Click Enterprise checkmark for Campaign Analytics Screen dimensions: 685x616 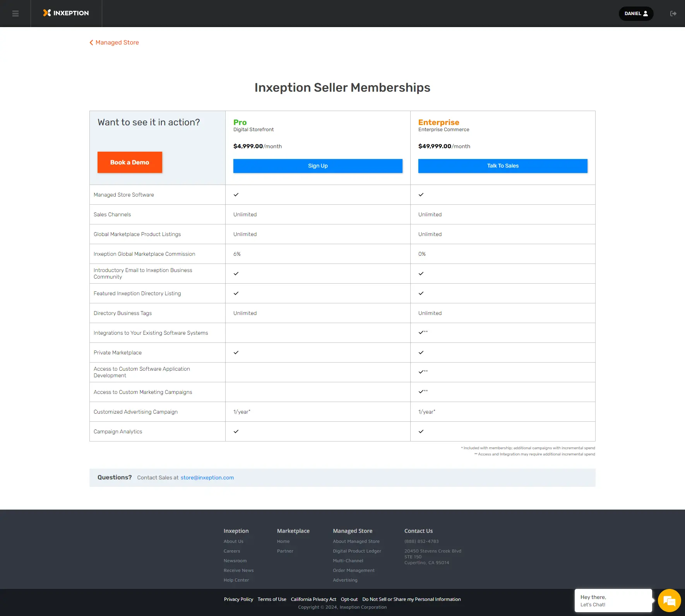pos(421,431)
